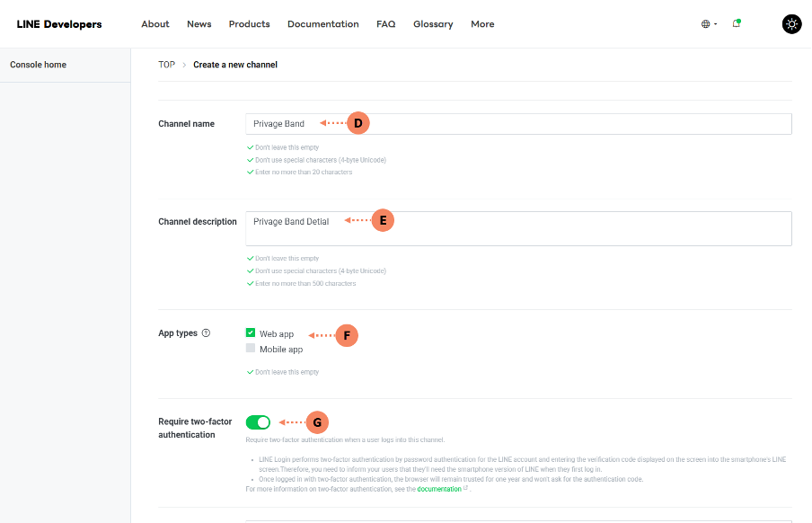
Task: Toggle the light/dark theme sun icon
Action: tap(791, 24)
